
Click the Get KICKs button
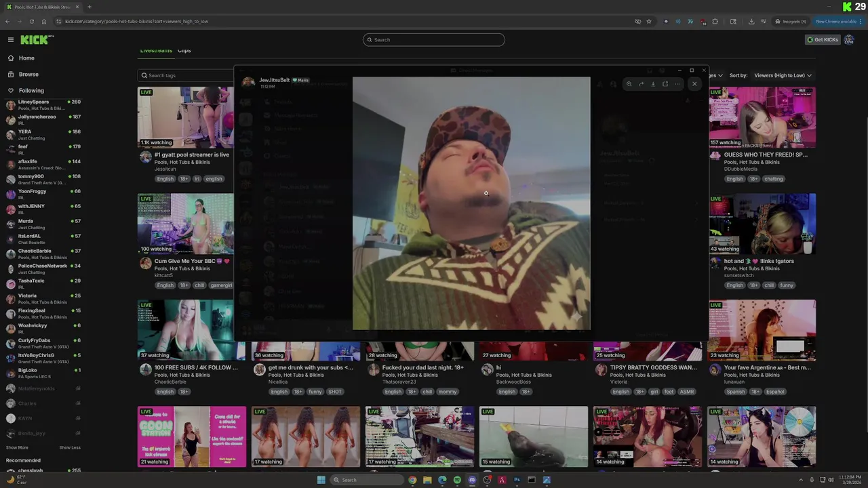click(x=823, y=40)
